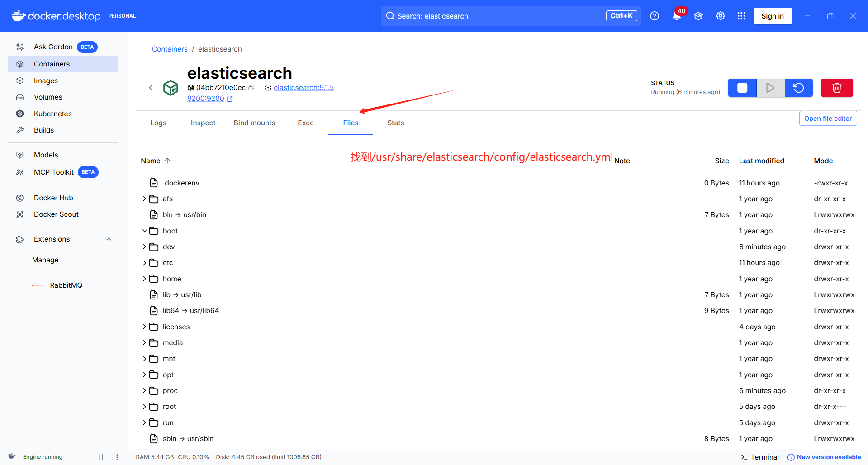Collapse the boot folder
The width and height of the screenshot is (868, 465).
tap(145, 231)
